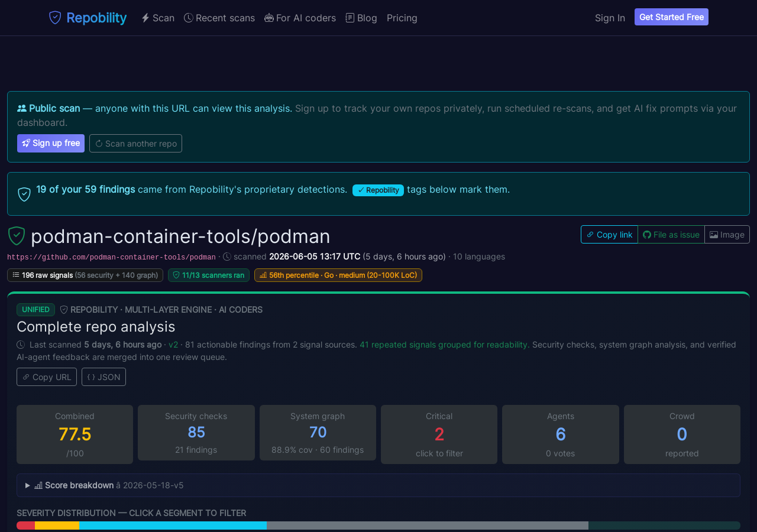
Task: Select the Security checks score card
Action: pyautogui.click(x=196, y=433)
